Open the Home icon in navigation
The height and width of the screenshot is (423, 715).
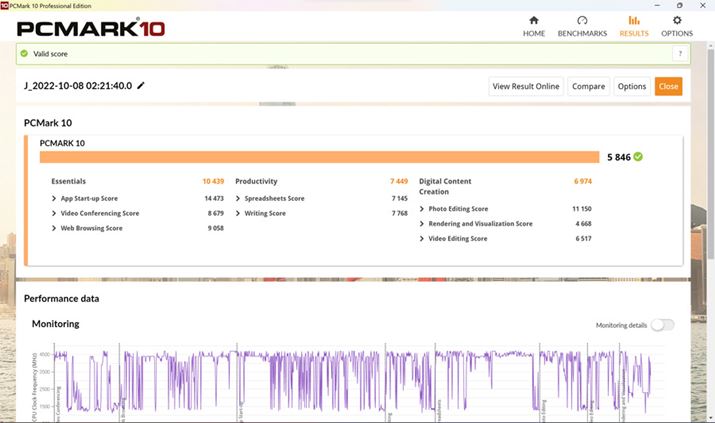pos(534,20)
